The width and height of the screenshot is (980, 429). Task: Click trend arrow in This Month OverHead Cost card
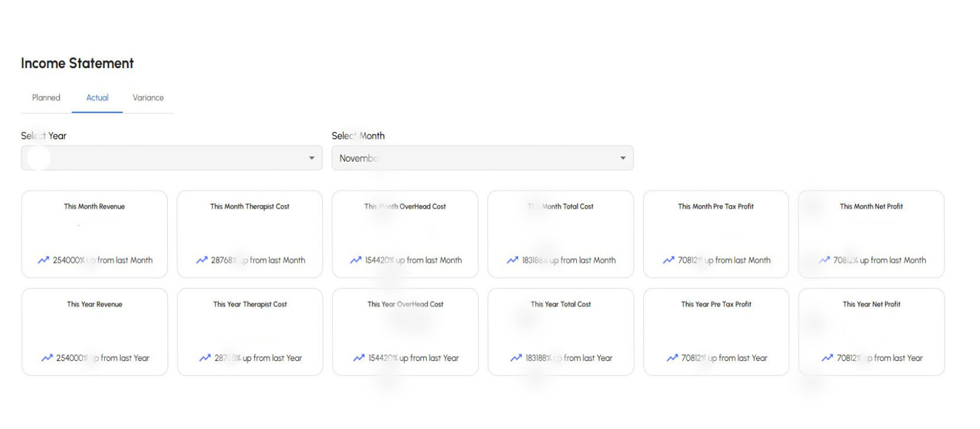tap(356, 260)
